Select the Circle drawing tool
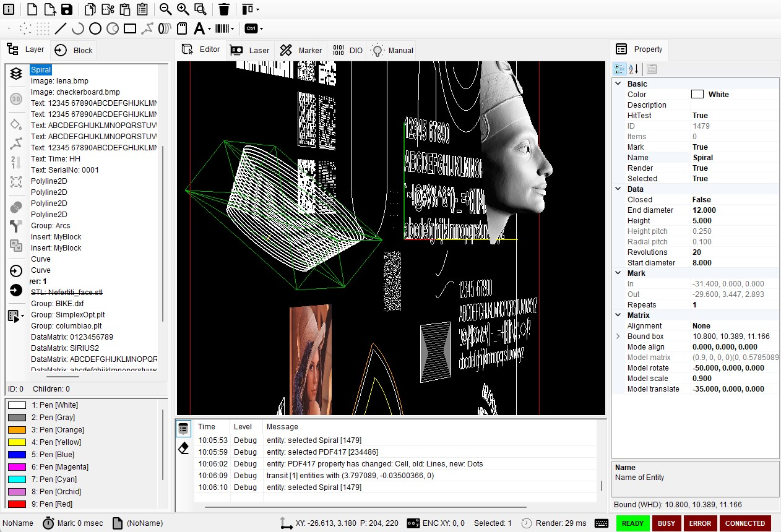 tap(95, 28)
